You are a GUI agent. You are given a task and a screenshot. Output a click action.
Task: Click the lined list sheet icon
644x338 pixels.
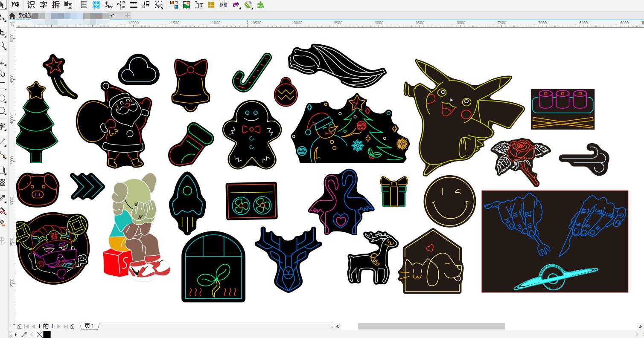point(84,5)
